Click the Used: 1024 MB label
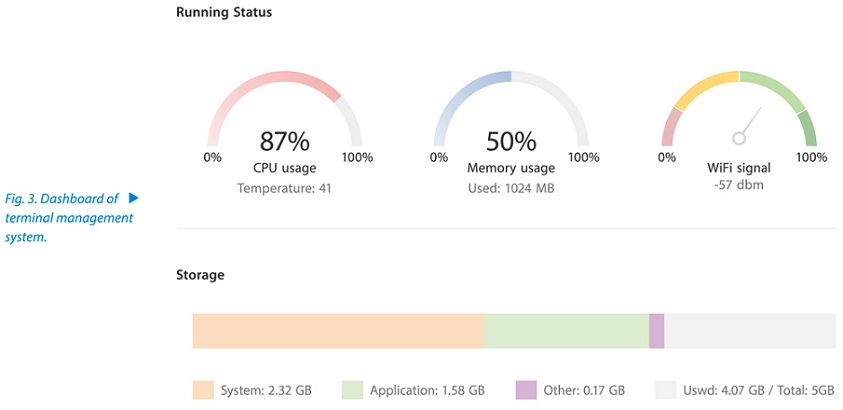Screen dimensions: 843x410 (x=511, y=189)
